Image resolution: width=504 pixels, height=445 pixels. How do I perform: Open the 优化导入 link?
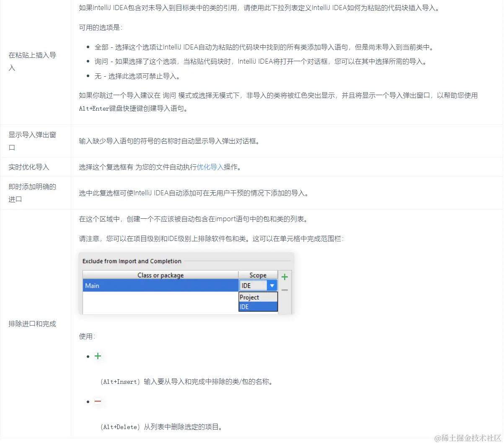click(210, 167)
